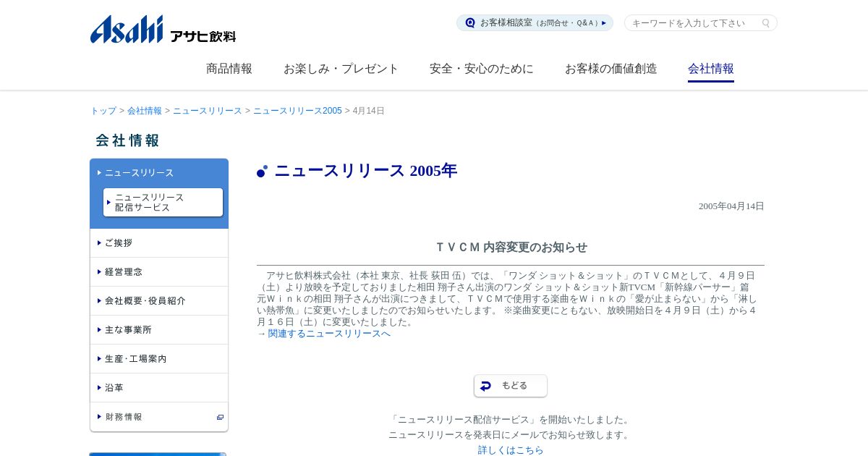Follow 関連するニュースリリースへ link
868x456 pixels.
coord(329,334)
